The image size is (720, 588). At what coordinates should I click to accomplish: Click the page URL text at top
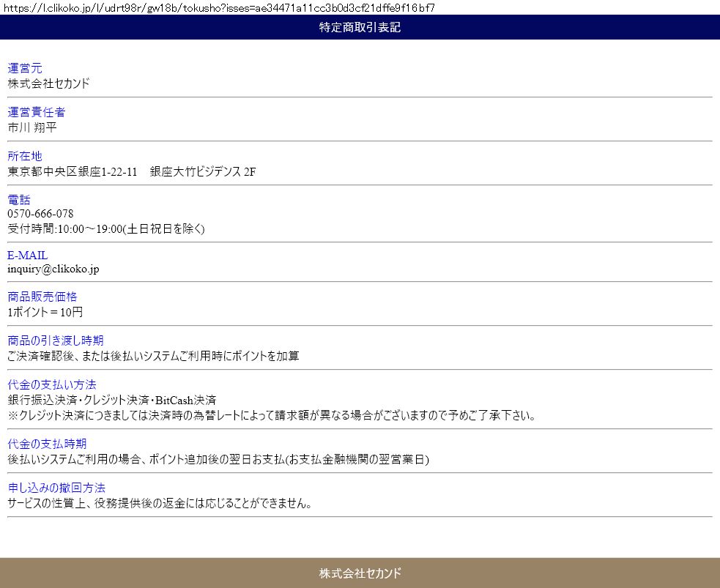pos(220,7)
